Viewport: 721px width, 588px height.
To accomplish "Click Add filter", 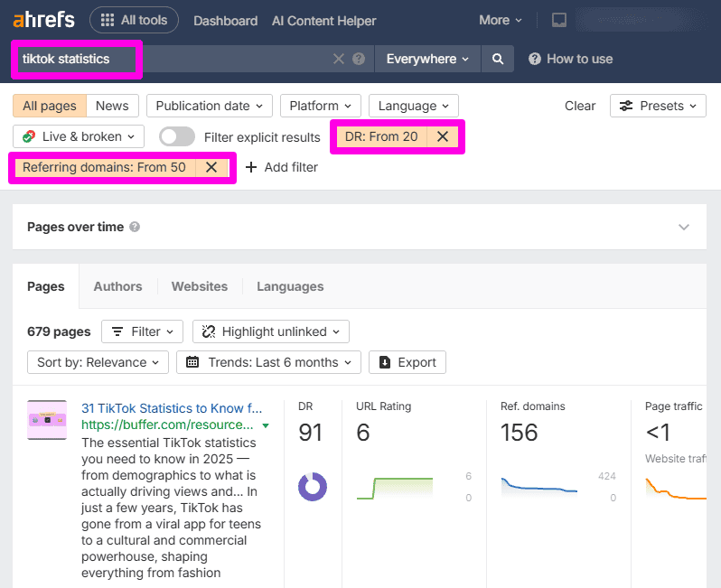I will [x=281, y=167].
